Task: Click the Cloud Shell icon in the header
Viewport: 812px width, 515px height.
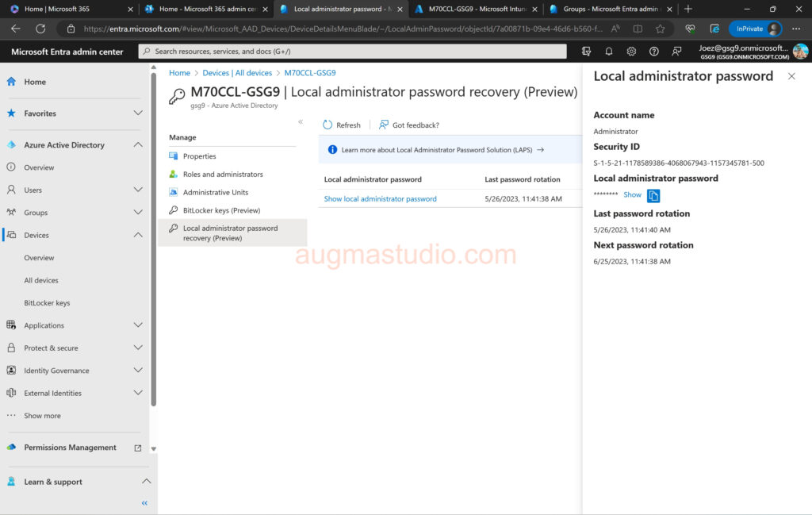Action: pos(586,52)
